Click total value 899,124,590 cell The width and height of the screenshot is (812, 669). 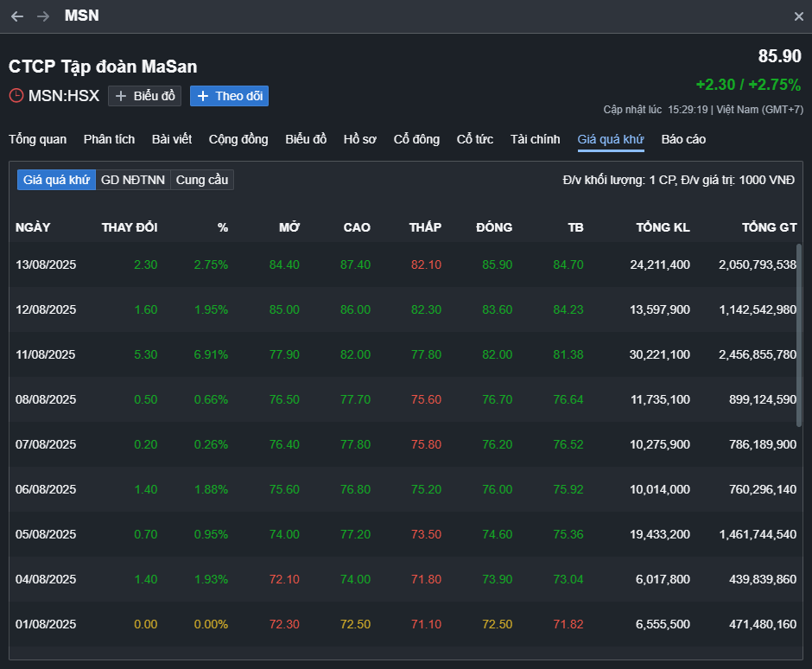point(763,399)
